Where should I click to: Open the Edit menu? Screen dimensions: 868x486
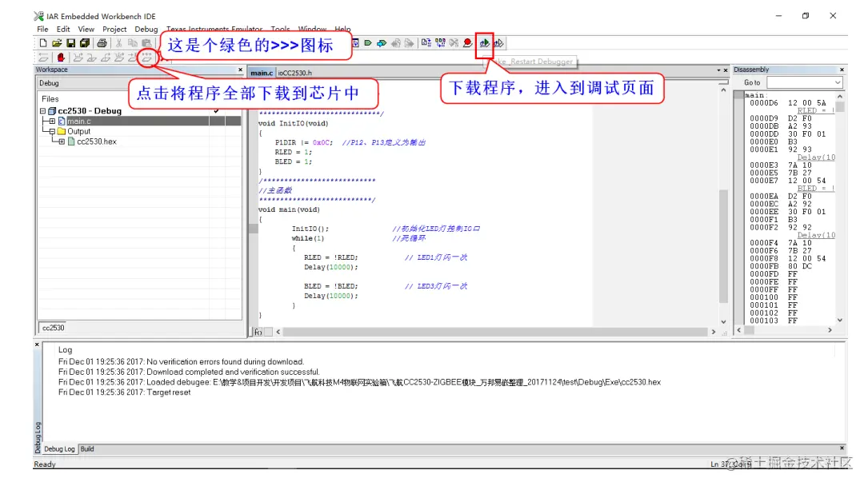[63, 30]
